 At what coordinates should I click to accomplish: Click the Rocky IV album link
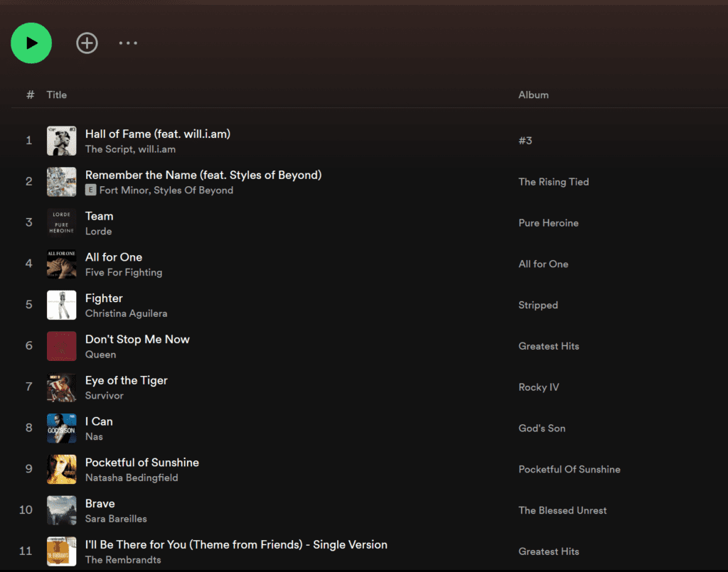pos(539,387)
